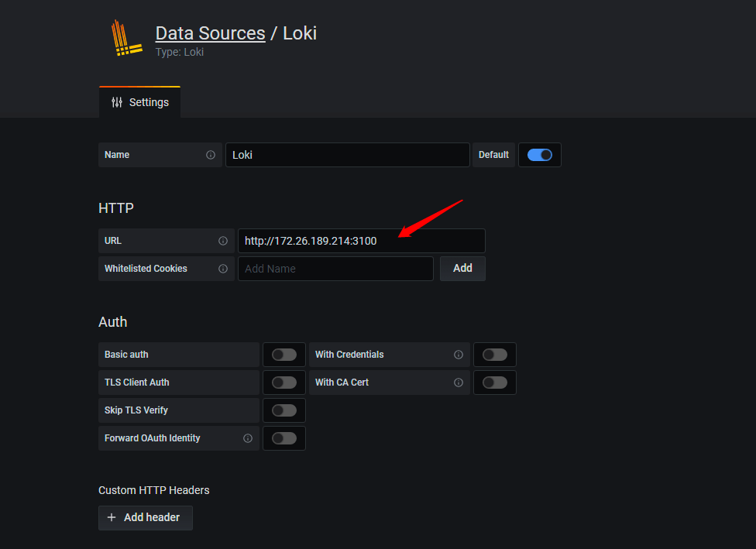
Task: Click the sliders icon on Settings tab
Action: click(x=117, y=102)
